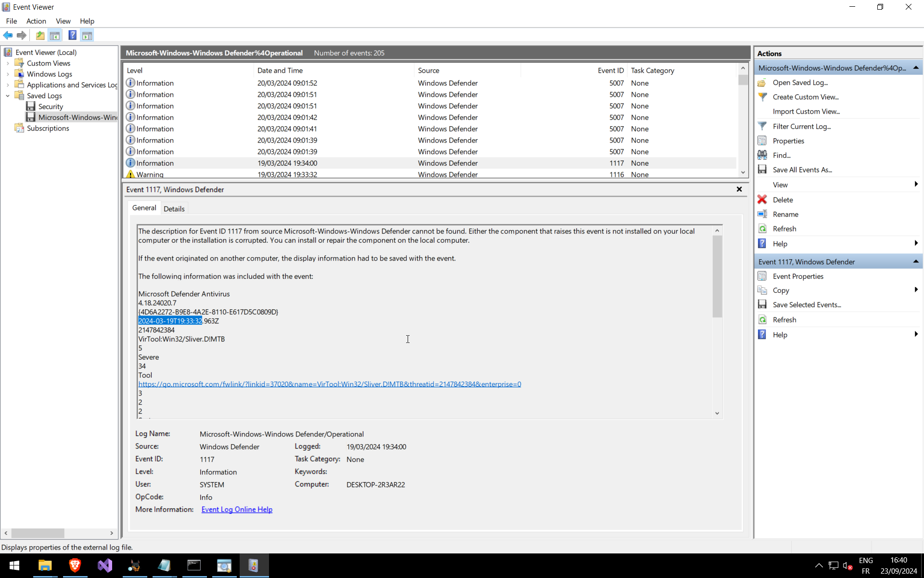Image resolution: width=924 pixels, height=578 pixels.
Task: Click the Event ID column header
Action: pyautogui.click(x=574, y=70)
